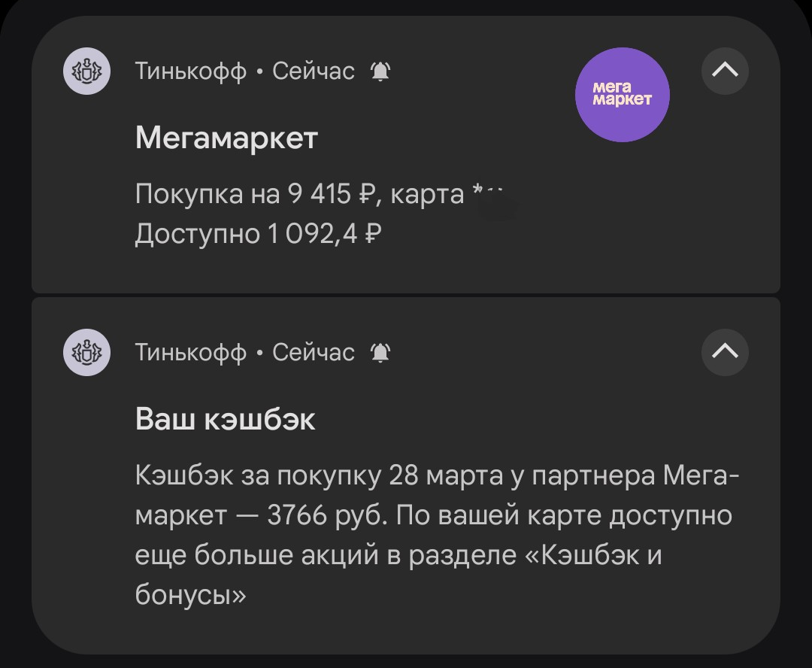Tap the bell icon next to first Тинькофф label
Screen dimensions: 812x668
click(380, 72)
